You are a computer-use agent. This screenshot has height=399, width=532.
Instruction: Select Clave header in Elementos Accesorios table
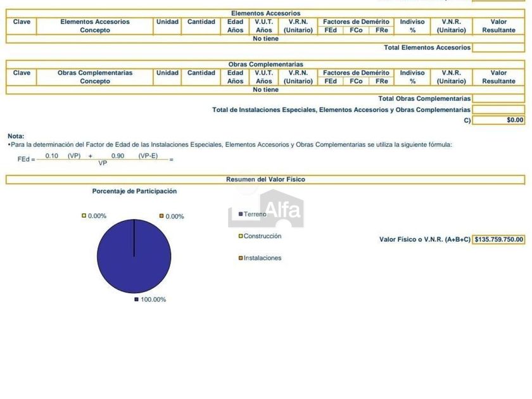(x=22, y=22)
